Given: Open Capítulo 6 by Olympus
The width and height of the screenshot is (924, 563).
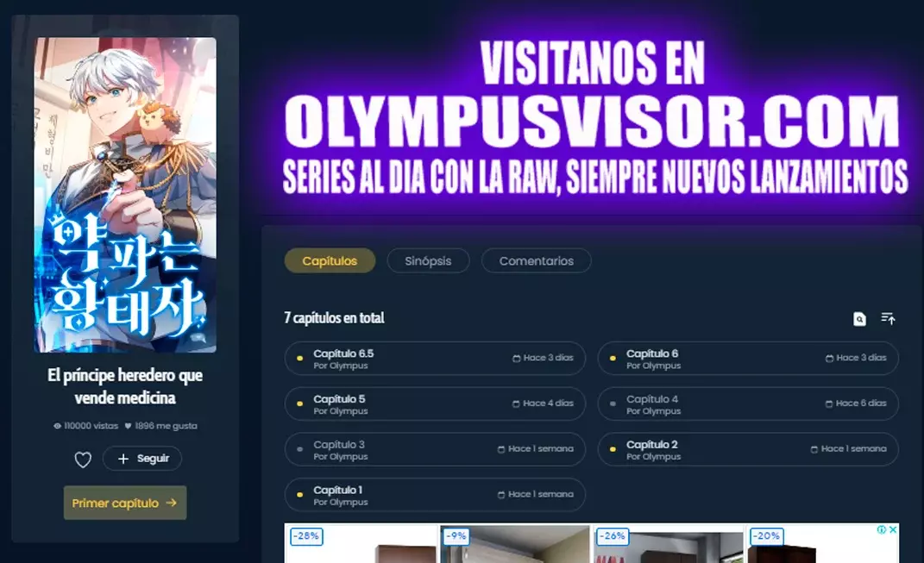Looking at the screenshot, I should (x=747, y=359).
